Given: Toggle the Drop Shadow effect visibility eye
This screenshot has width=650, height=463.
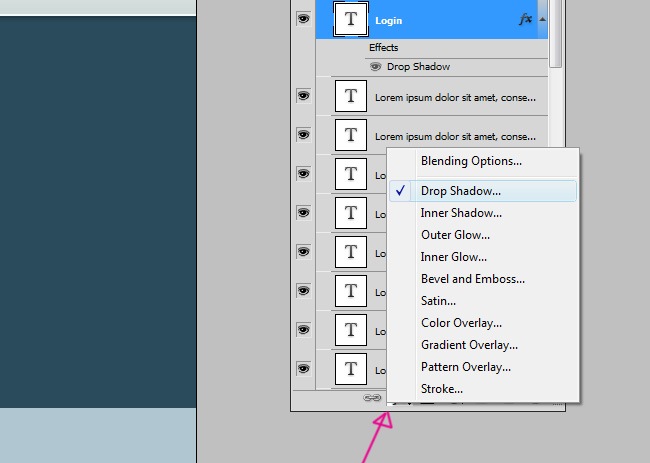Looking at the screenshot, I should pos(376,67).
